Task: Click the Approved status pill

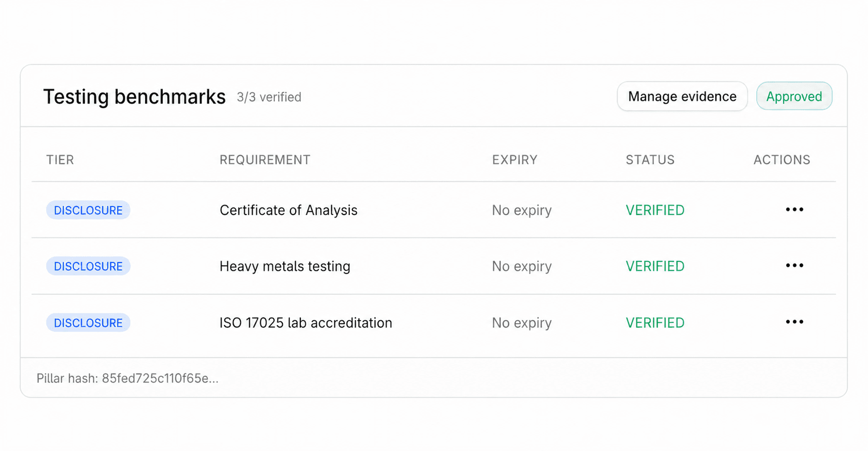Action: pyautogui.click(x=794, y=96)
